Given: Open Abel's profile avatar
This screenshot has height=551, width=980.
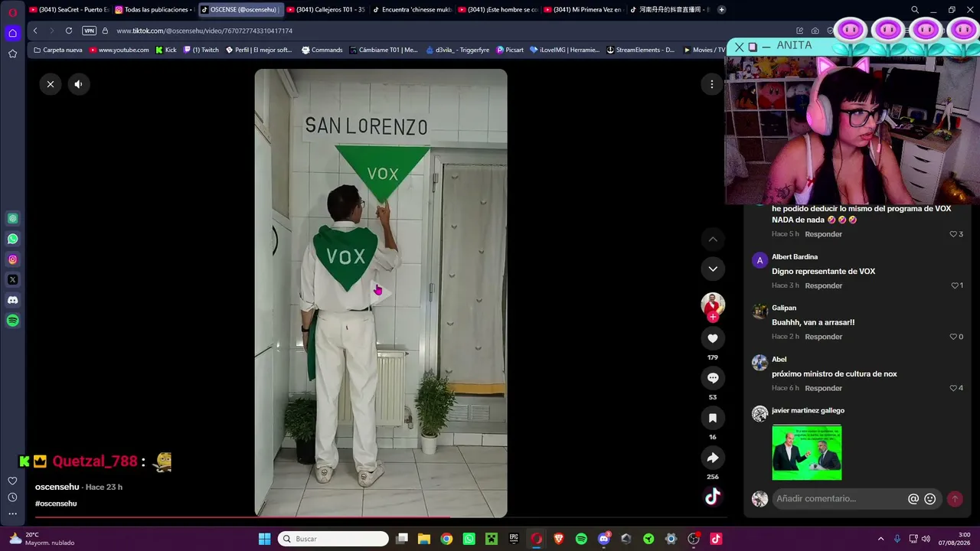Looking at the screenshot, I should 759,363.
